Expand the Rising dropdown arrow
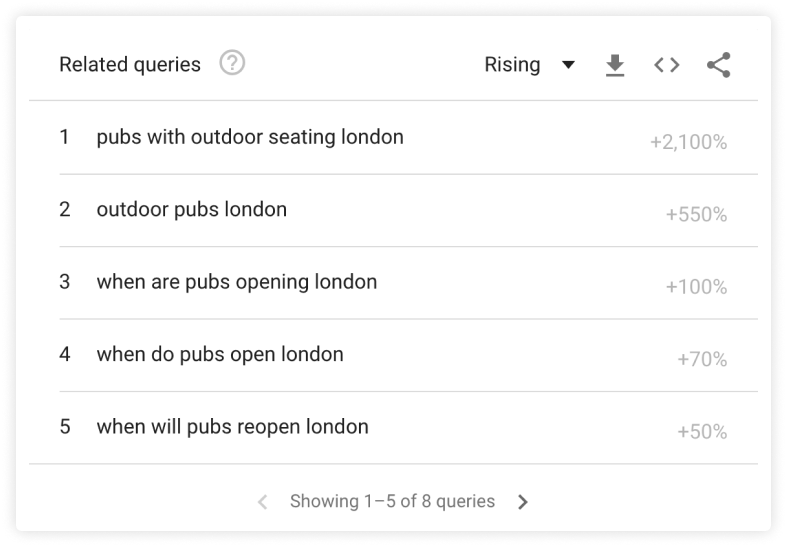Viewport: 787px width, 547px height. (x=568, y=65)
